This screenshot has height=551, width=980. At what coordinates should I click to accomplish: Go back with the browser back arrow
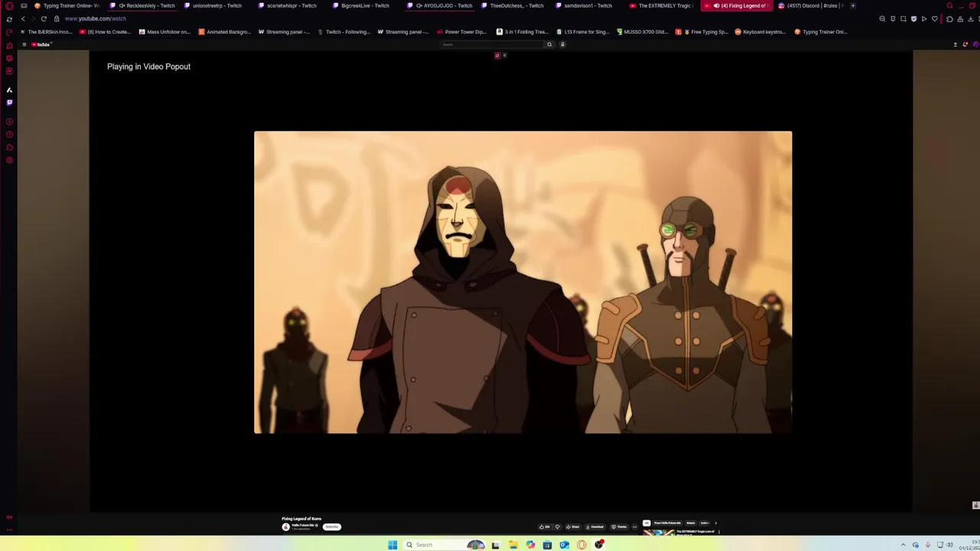(23, 18)
